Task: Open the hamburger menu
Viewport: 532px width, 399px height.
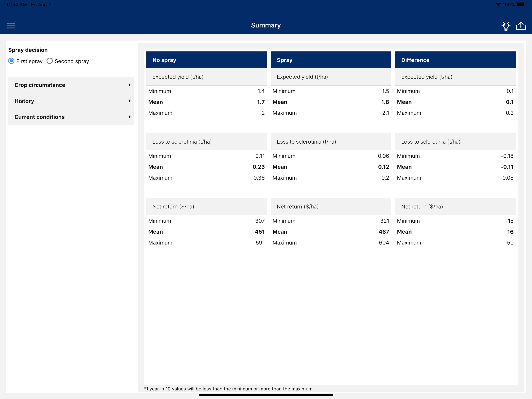Action: click(11, 26)
